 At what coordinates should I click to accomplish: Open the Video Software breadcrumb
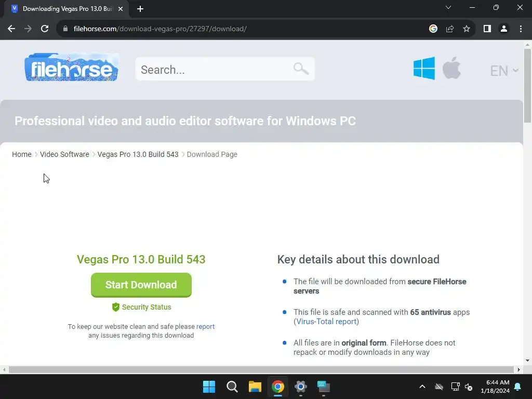tap(64, 154)
